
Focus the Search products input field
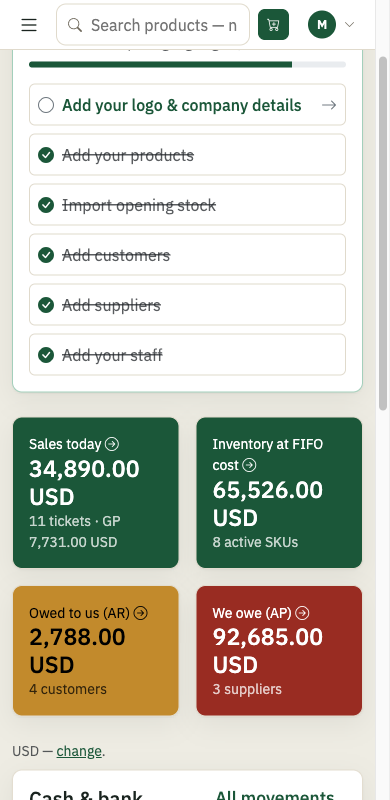pyautogui.click(x=153, y=24)
